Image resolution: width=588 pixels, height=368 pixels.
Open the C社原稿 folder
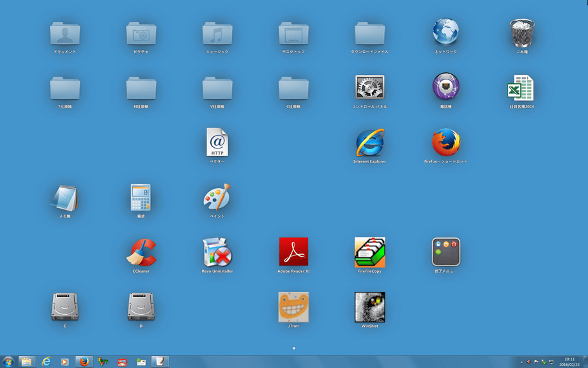pos(293,88)
